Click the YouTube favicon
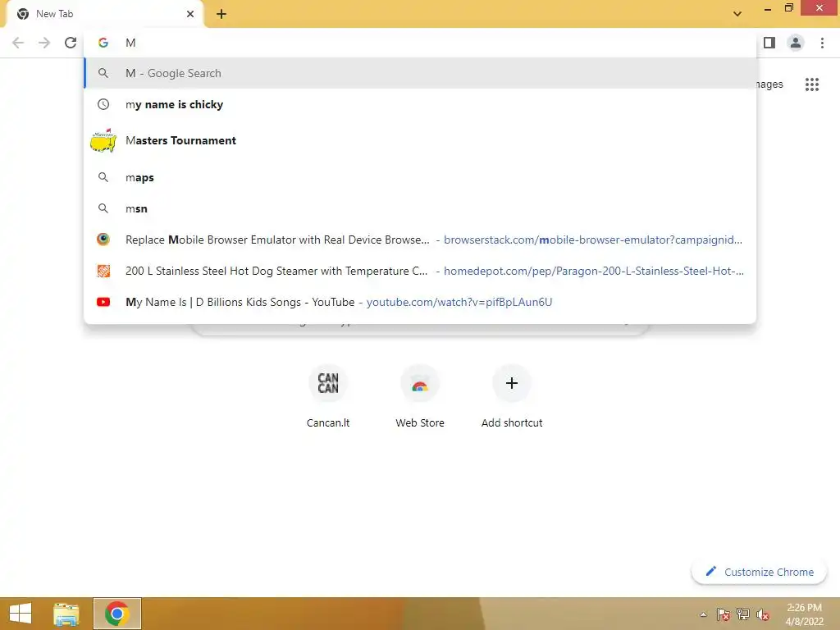 tap(103, 302)
